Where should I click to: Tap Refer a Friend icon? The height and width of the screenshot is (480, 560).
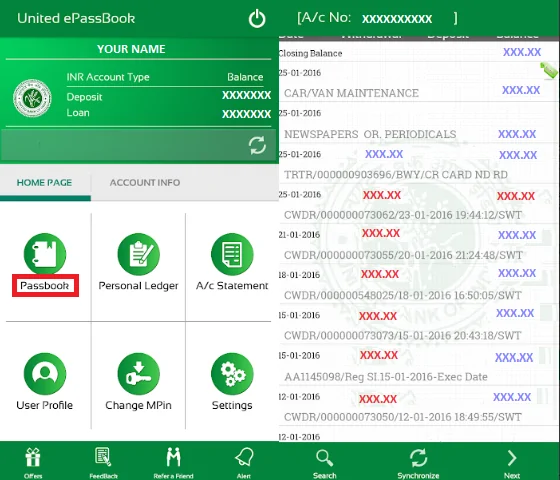(174, 457)
